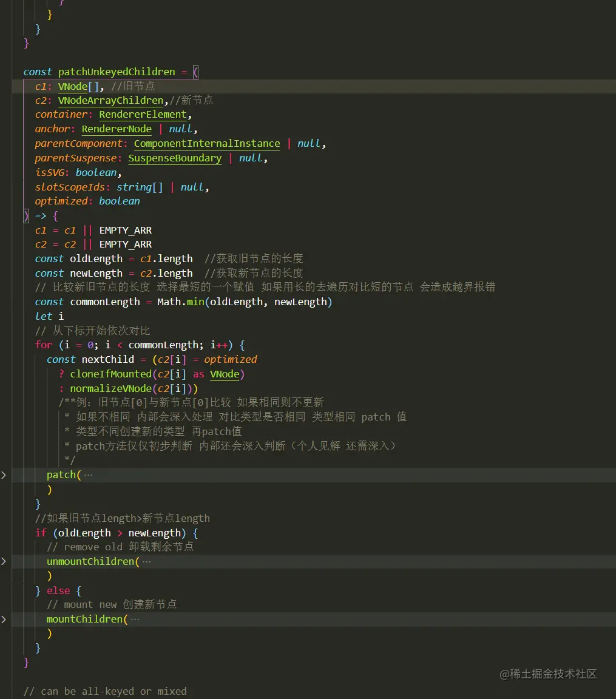Click the 'slotScopeIds' parameter name
Viewport: 616px width, 699px height.
click(x=70, y=187)
